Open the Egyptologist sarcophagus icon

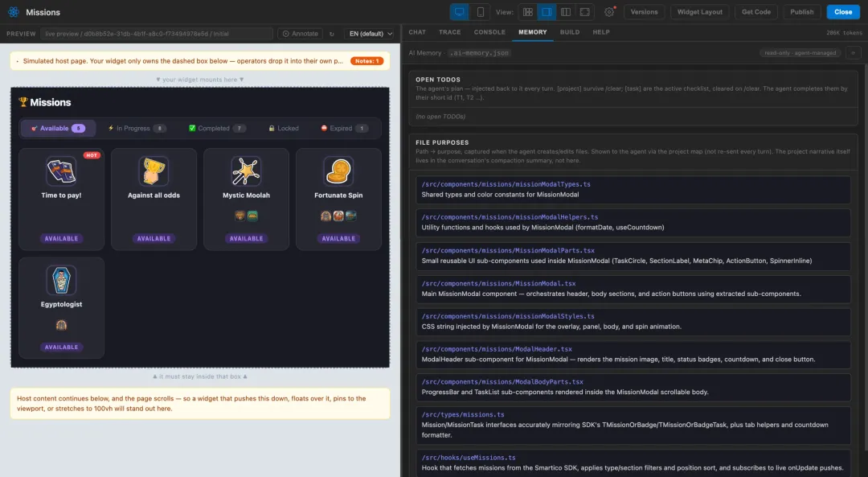[61, 280]
